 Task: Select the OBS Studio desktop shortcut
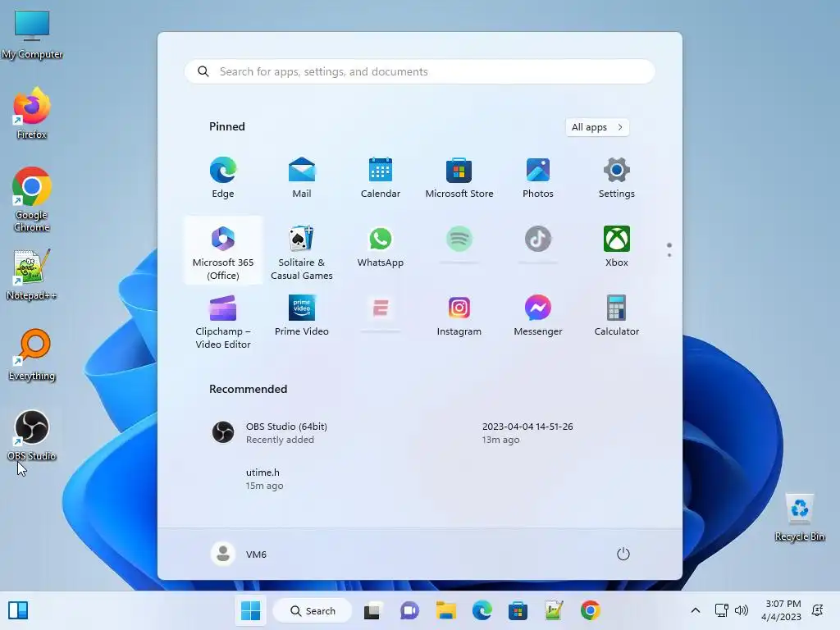pos(32,435)
